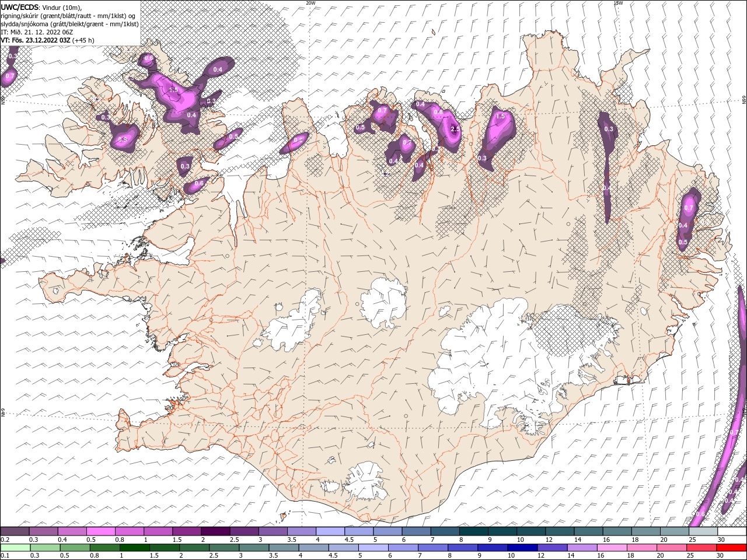Click the '20W' longitude label
This screenshot has height=560, width=747.
(x=310, y=3)
